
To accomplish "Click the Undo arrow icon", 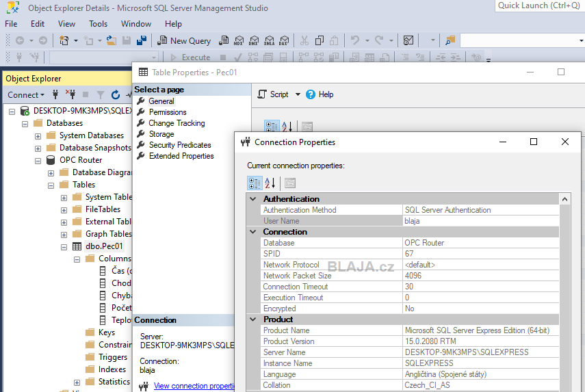I will tap(355, 40).
